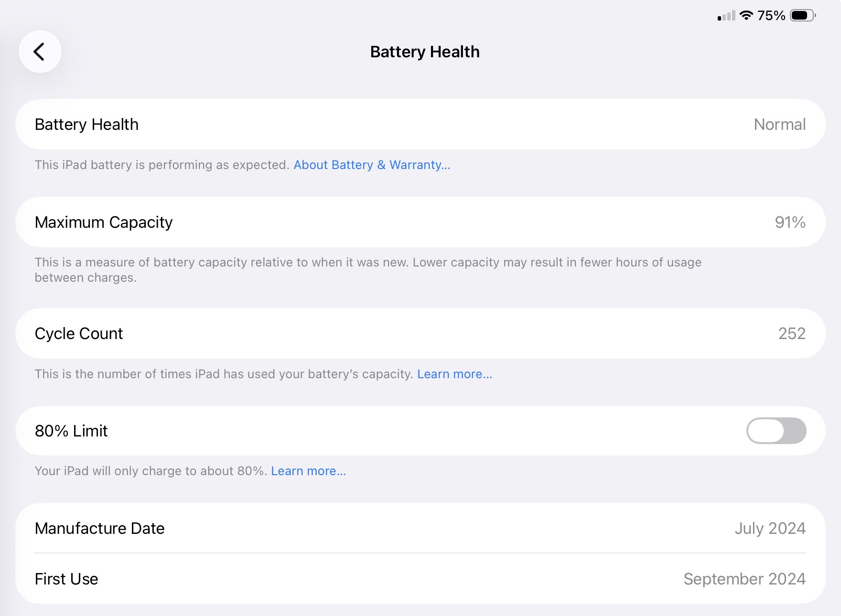
Task: Tap the September 2024 date value
Action: point(744,579)
